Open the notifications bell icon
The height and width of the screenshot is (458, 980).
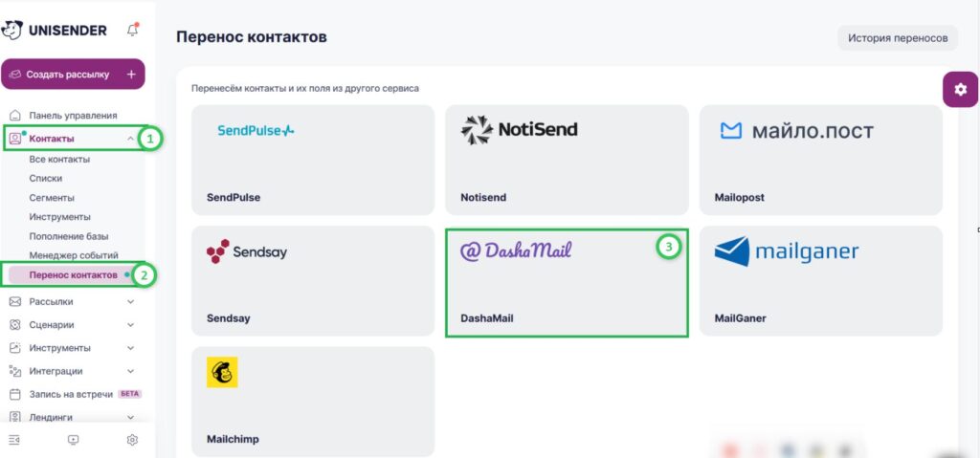[x=132, y=30]
